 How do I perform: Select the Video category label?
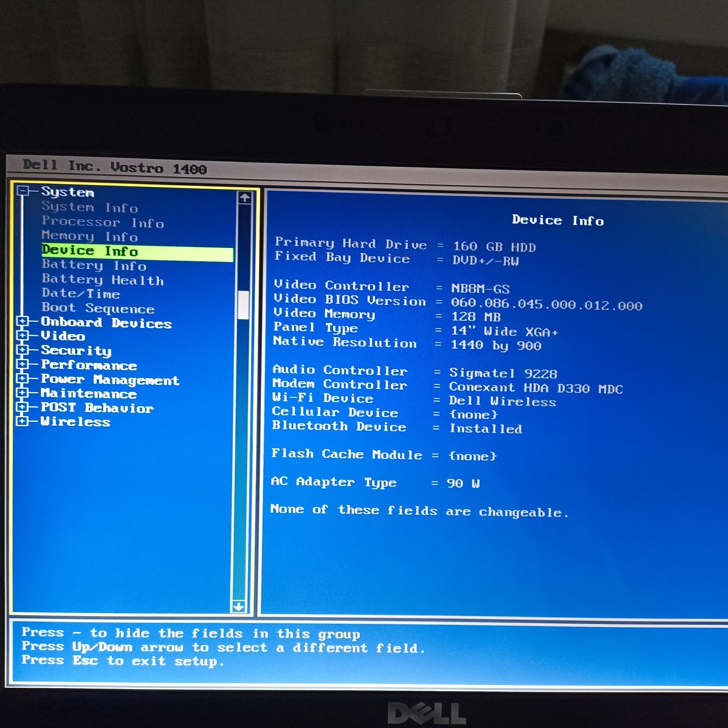coord(63,336)
